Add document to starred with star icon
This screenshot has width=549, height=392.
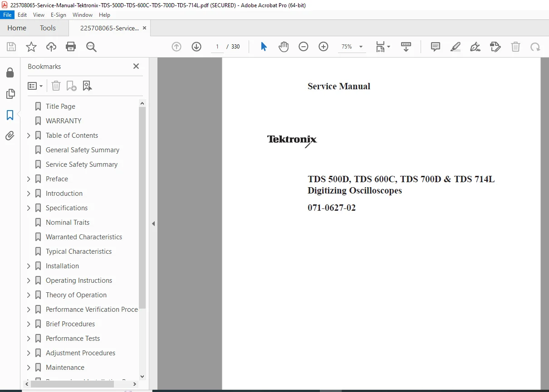point(31,47)
